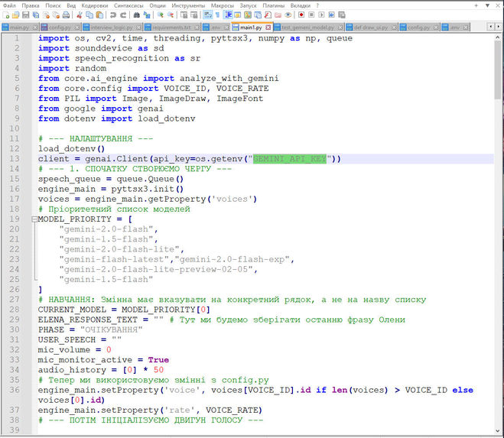Screen dimensions: 504x438
Task: Switch to the interview_logic.py tab
Action: [112, 28]
